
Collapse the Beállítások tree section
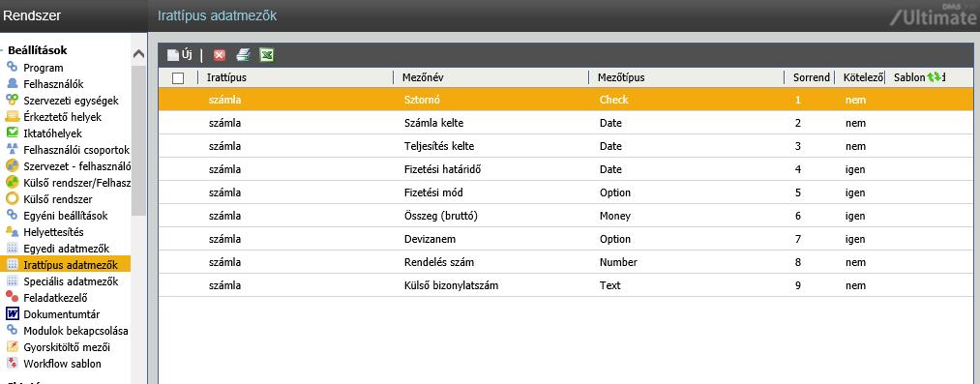(x=3, y=50)
